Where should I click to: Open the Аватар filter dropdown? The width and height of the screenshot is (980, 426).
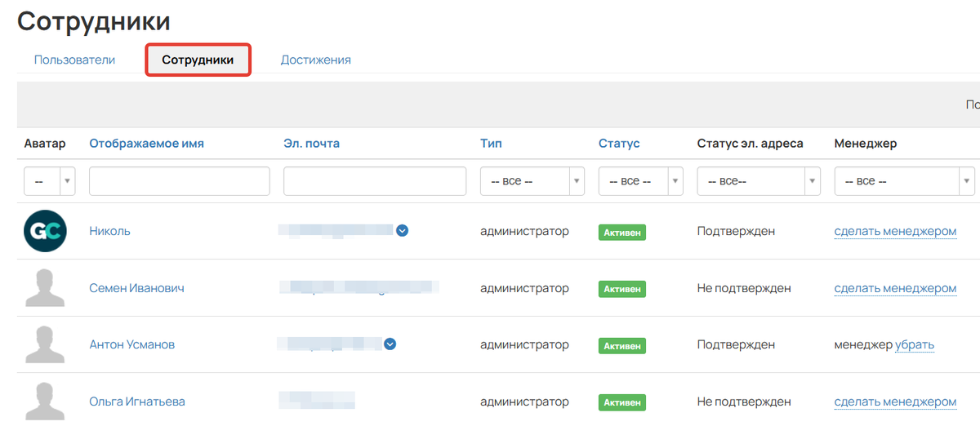pos(50,181)
